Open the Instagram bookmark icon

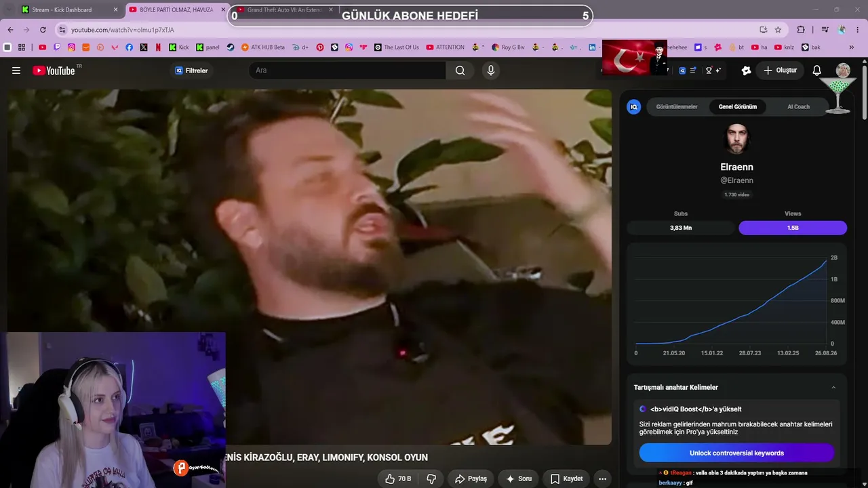pyautogui.click(x=71, y=47)
